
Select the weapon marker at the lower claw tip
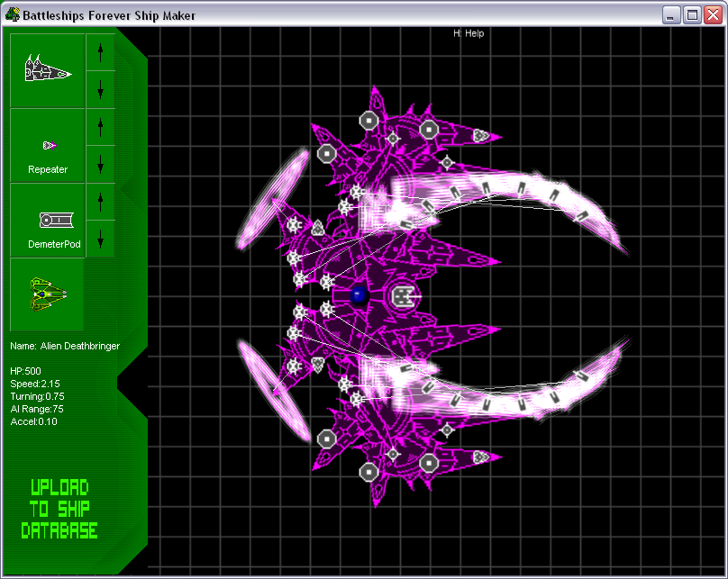click(581, 375)
